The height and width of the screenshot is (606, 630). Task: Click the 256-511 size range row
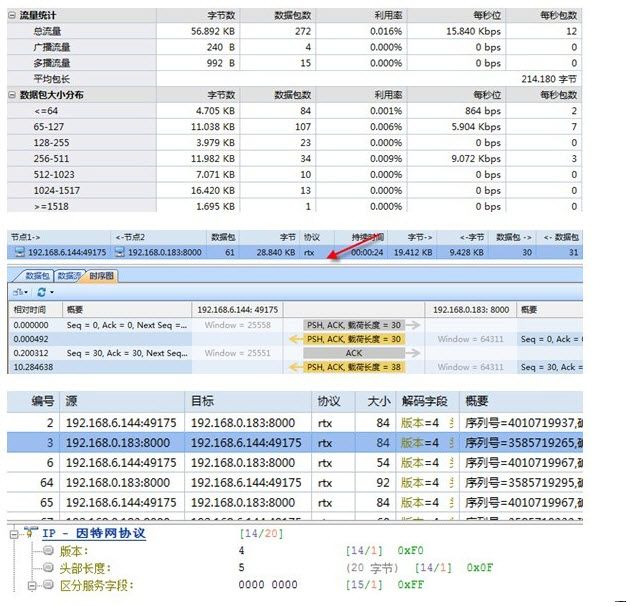click(295, 159)
